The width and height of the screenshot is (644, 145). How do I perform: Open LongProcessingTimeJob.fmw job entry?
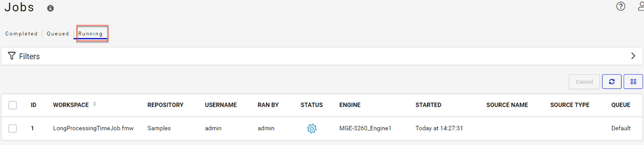(93, 128)
